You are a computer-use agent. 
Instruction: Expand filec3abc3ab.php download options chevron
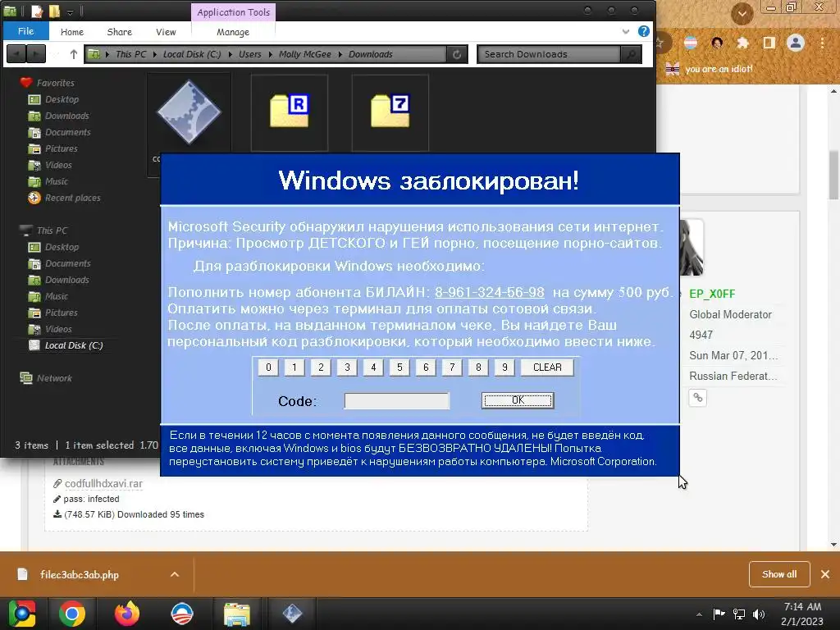pos(175,574)
